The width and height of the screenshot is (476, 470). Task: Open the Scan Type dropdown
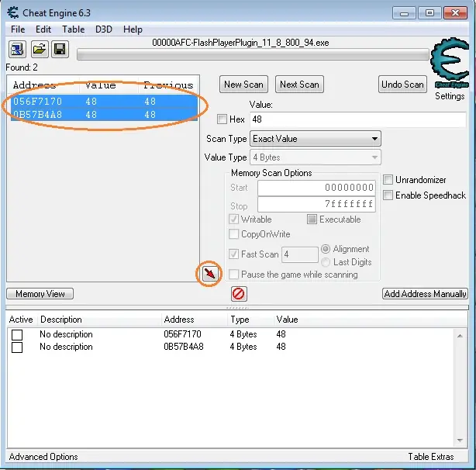pos(315,139)
